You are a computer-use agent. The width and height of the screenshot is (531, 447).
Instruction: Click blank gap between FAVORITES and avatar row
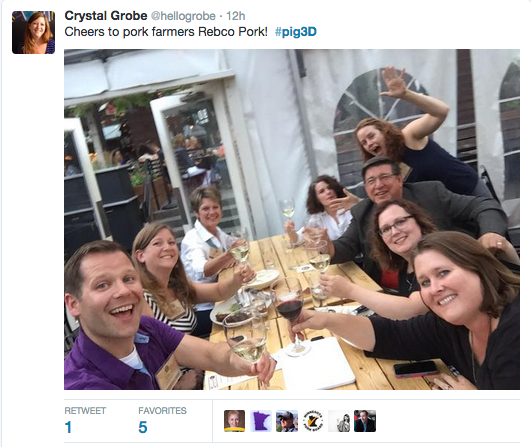(x=200, y=421)
